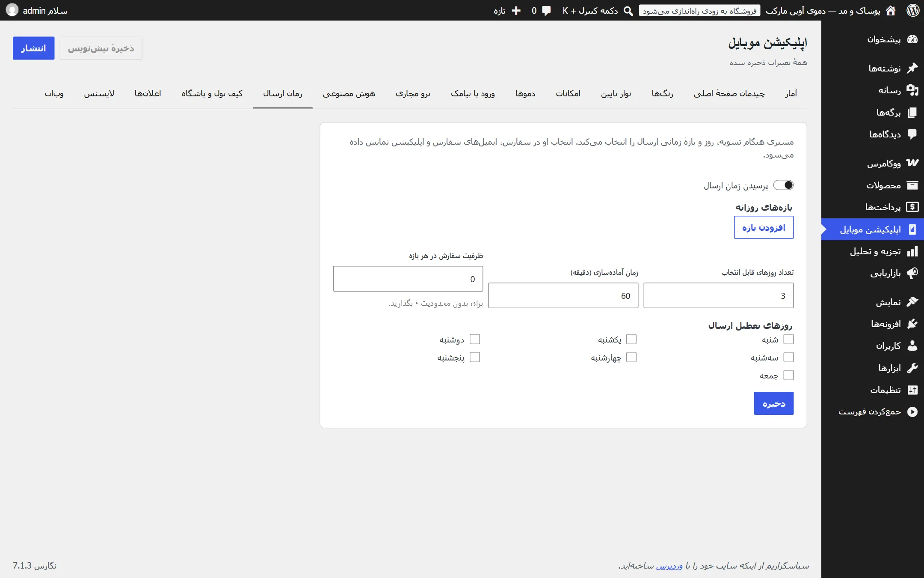
Task: Click the افزودن بازه button
Action: pos(764,227)
